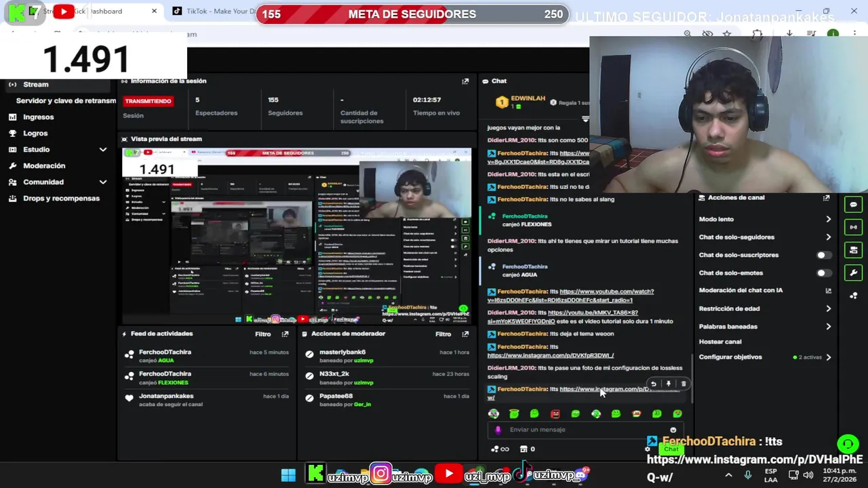Image resolution: width=868 pixels, height=488 pixels.
Task: Open the youtube.com/watch link in chat
Action: (x=570, y=296)
